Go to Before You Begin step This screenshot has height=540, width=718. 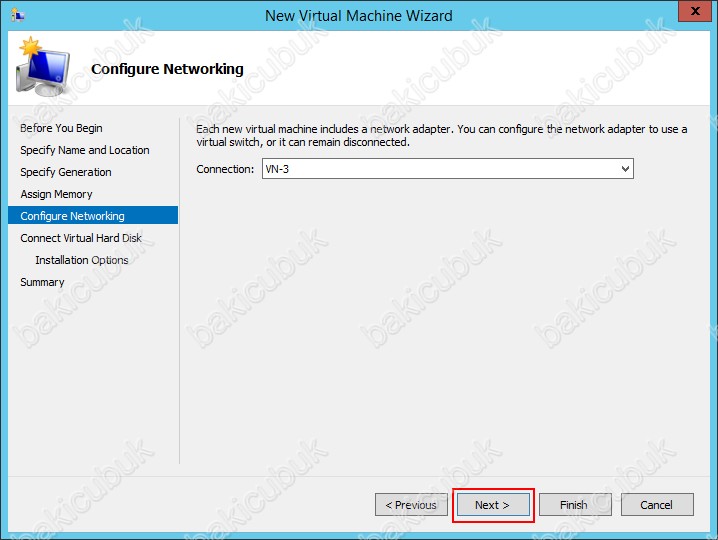pyautogui.click(x=61, y=128)
